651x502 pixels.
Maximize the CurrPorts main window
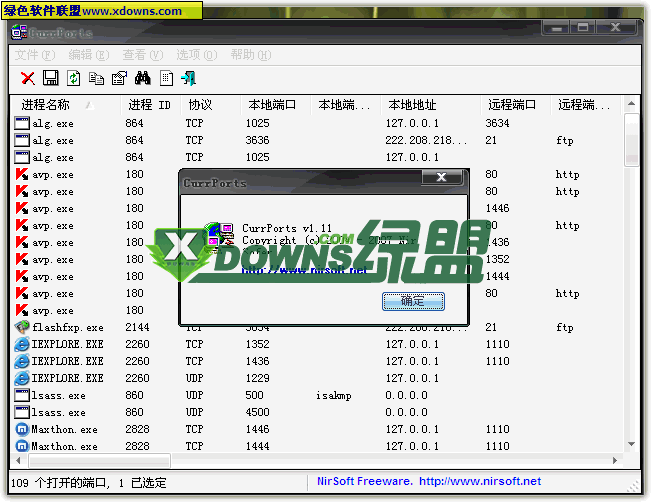[583, 28]
